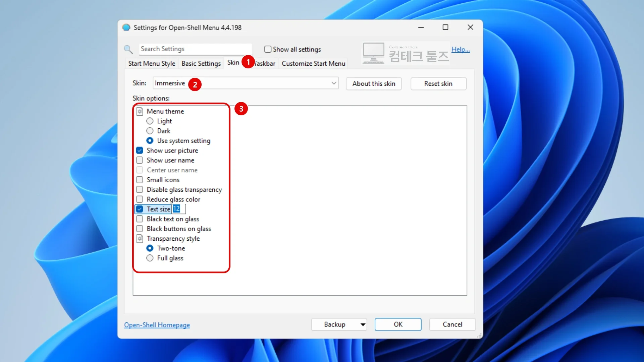Enable Show user name
Screen dimensions: 644x362
[x=140, y=160]
